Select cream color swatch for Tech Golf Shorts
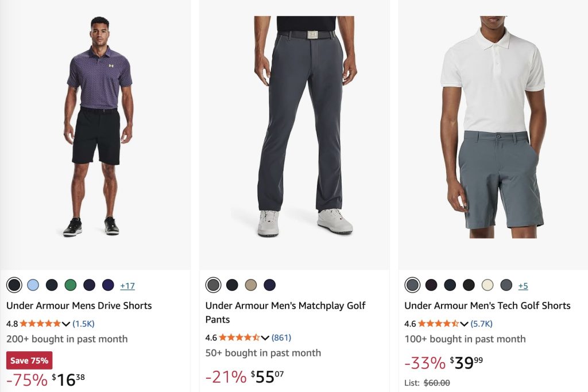The height and width of the screenshot is (392, 588). pos(488,285)
